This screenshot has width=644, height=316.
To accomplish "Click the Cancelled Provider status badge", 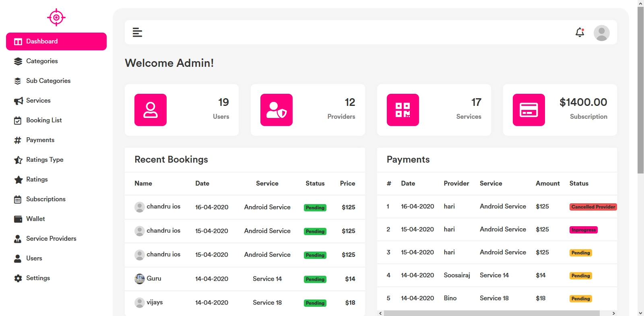I will 593,207.
